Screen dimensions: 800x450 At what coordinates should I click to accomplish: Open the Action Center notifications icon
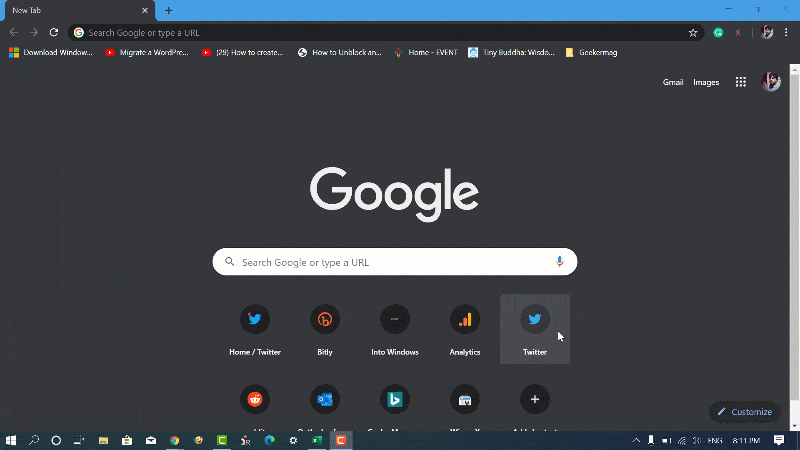(x=779, y=440)
